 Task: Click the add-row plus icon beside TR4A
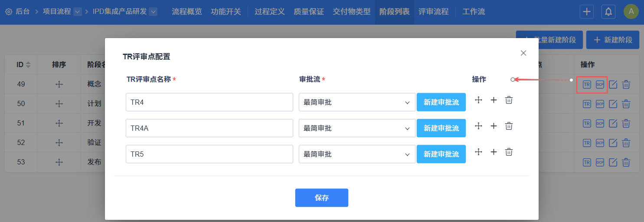tap(494, 126)
